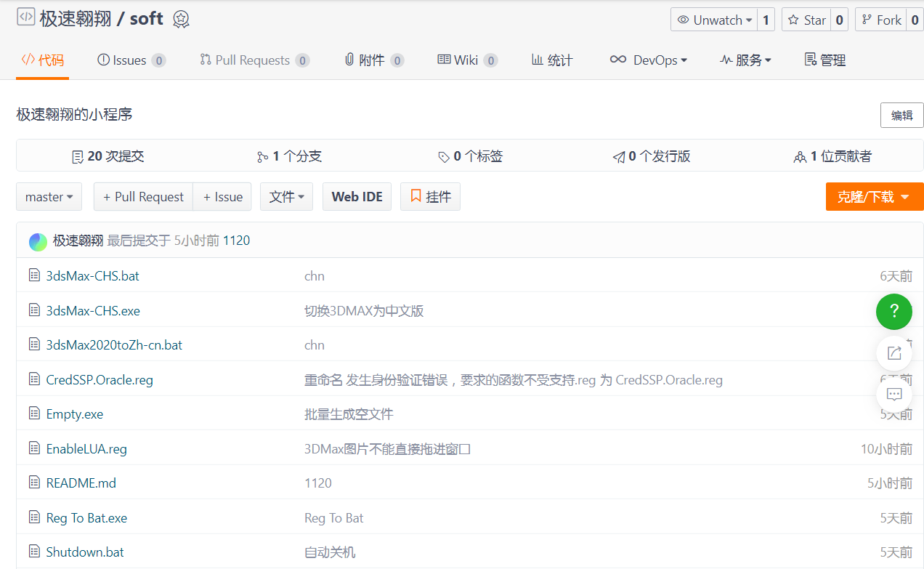Switch to the Wiki tab
Image resolution: width=924 pixels, height=569 pixels.
(x=466, y=60)
